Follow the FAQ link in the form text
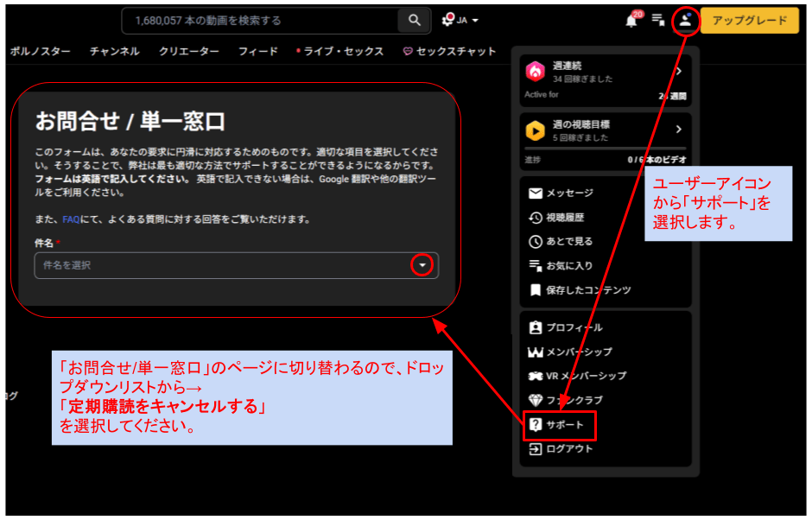 (x=71, y=219)
